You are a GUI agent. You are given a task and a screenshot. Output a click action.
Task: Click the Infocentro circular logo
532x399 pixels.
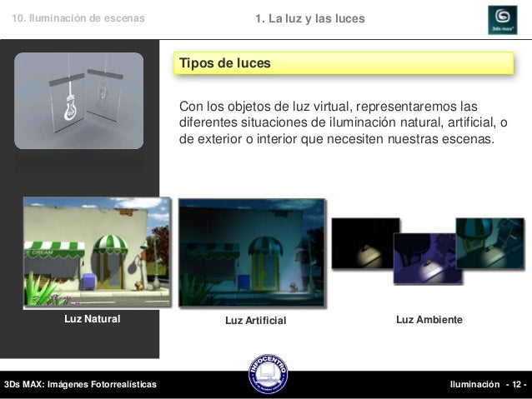click(268, 374)
